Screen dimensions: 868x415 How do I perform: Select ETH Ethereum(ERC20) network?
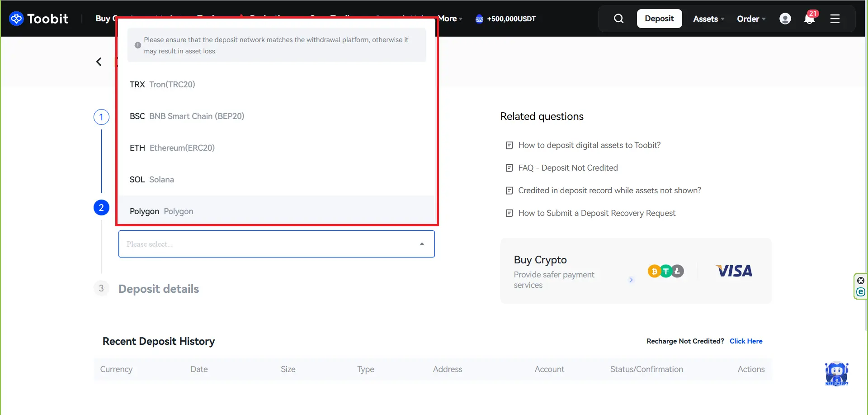172,148
